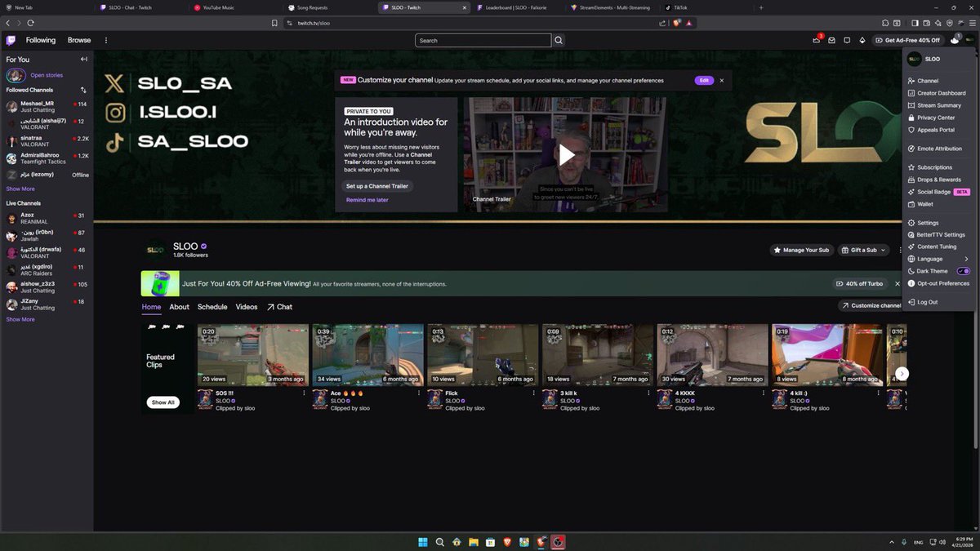This screenshot has width=980, height=551.
Task: Bookmark this page in address bar
Action: point(275,23)
